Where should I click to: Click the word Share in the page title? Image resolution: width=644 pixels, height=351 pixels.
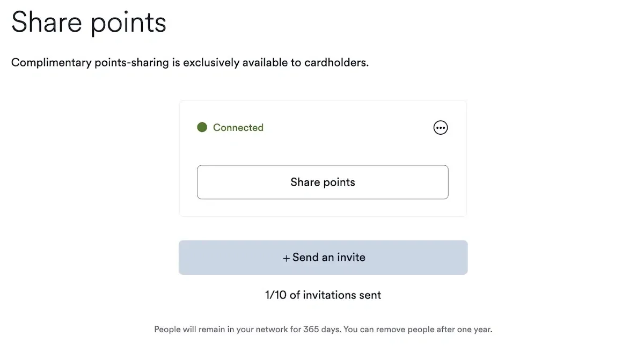(x=45, y=23)
